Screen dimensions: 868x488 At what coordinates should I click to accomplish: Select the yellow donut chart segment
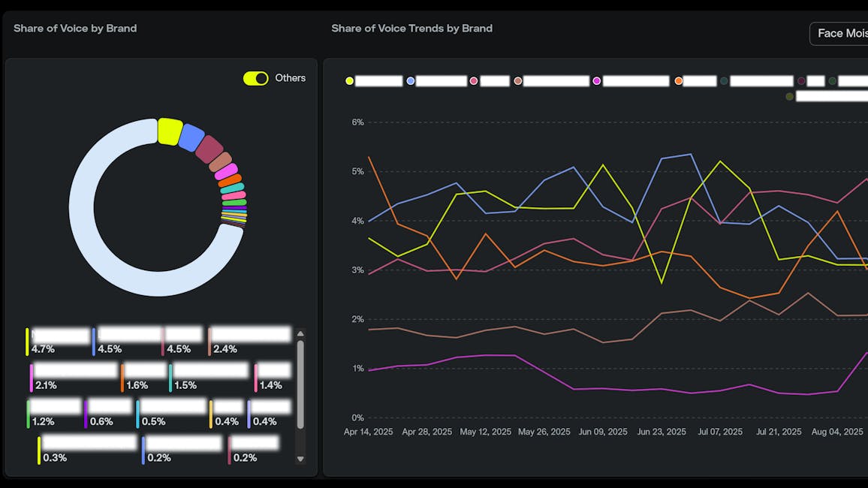pyautogui.click(x=170, y=131)
